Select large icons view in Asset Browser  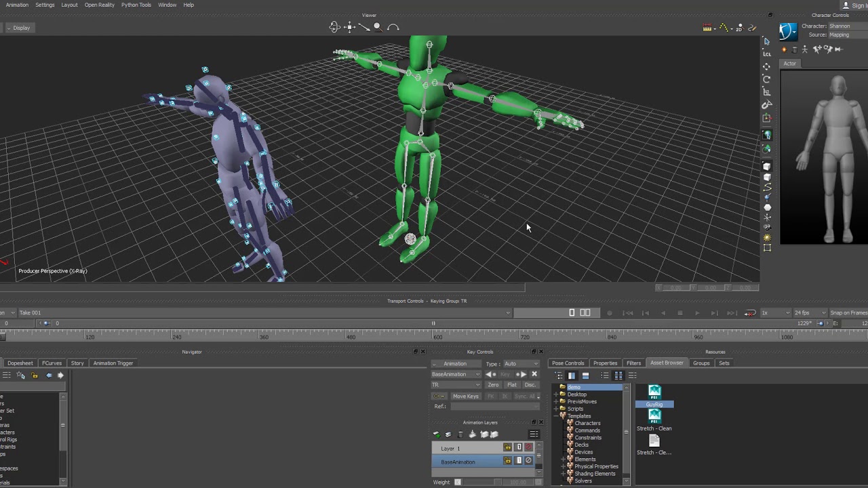tap(619, 375)
